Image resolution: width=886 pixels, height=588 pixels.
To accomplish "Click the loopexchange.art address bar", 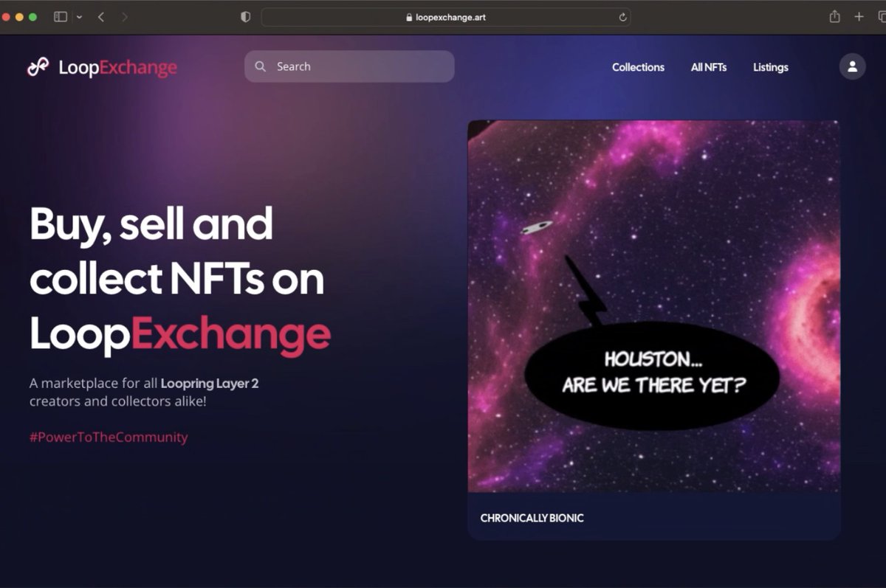I will point(446,17).
